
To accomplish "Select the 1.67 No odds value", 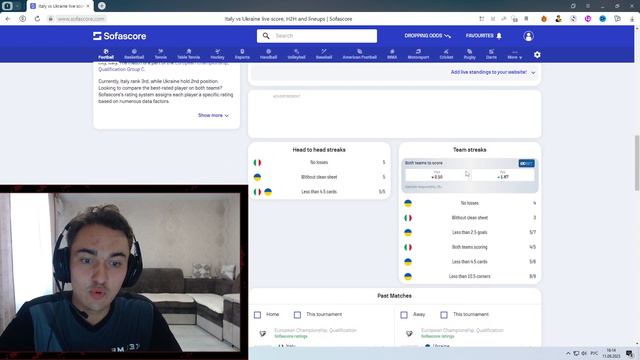I will coord(503,176).
